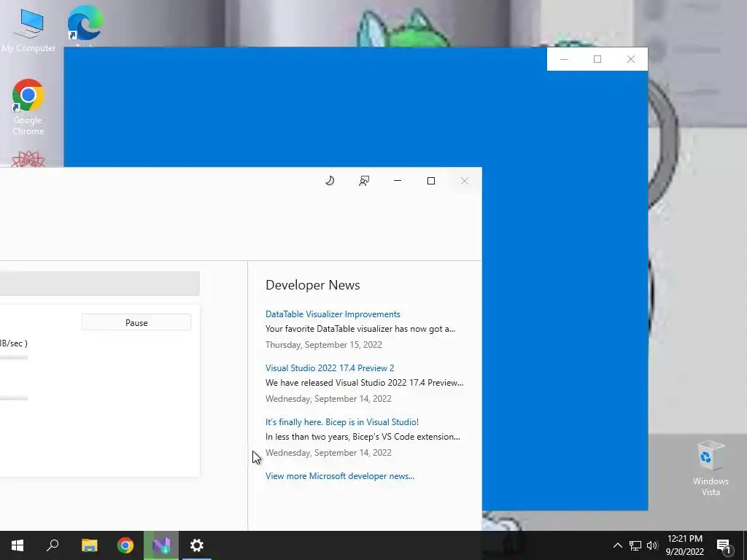
Task: Open the My Computer desktop icon
Action: (x=28, y=29)
